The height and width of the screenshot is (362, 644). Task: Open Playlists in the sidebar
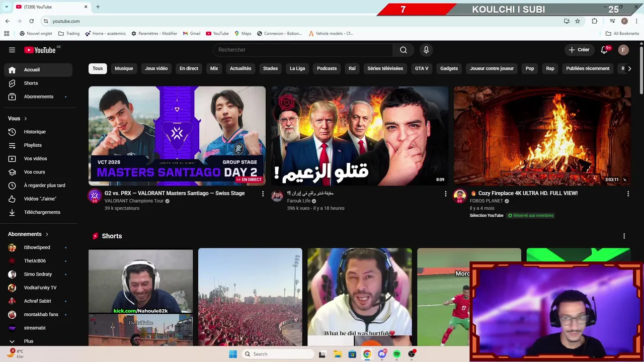38,145
